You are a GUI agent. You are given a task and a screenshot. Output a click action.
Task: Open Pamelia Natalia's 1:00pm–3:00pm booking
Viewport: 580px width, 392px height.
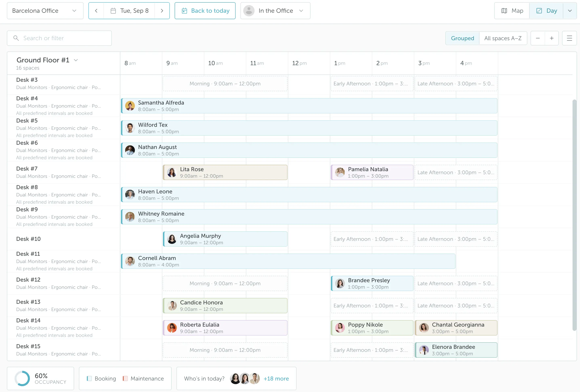click(372, 172)
